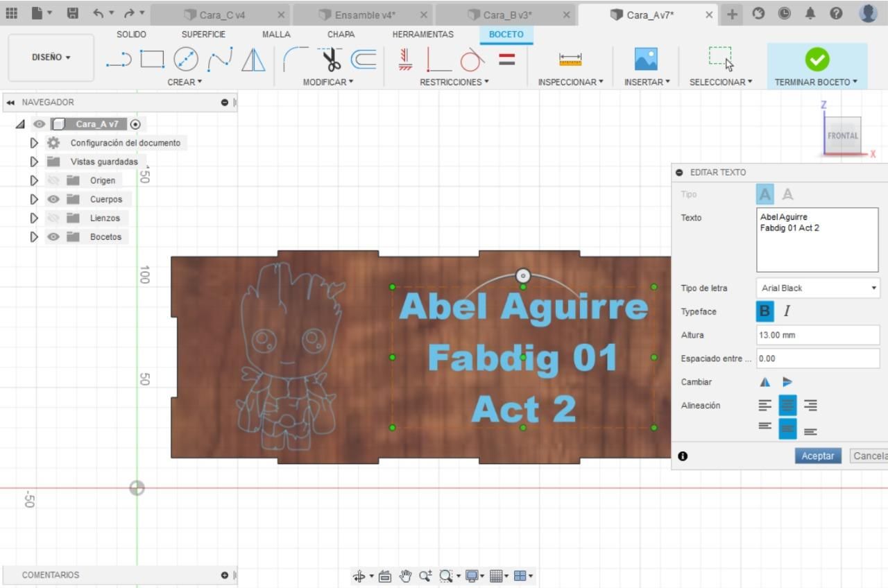Image resolution: width=888 pixels, height=588 pixels.
Task: Activate the window Select tool
Action: pyautogui.click(x=721, y=60)
